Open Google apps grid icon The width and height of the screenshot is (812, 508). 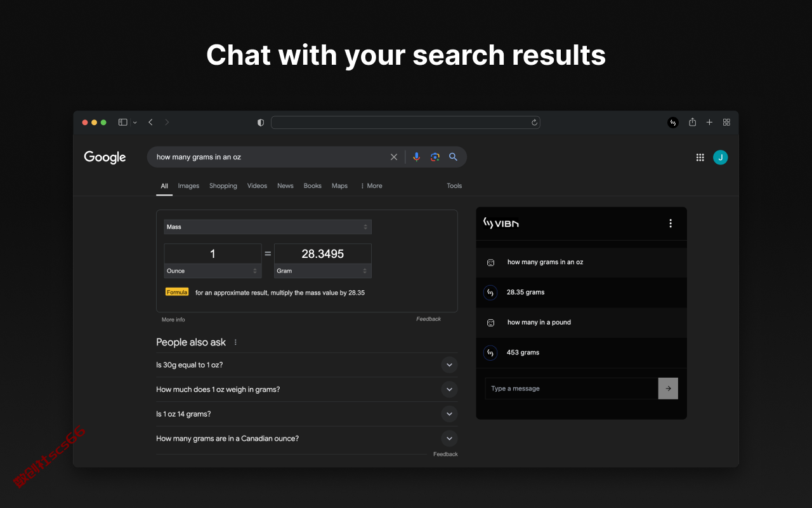point(700,157)
